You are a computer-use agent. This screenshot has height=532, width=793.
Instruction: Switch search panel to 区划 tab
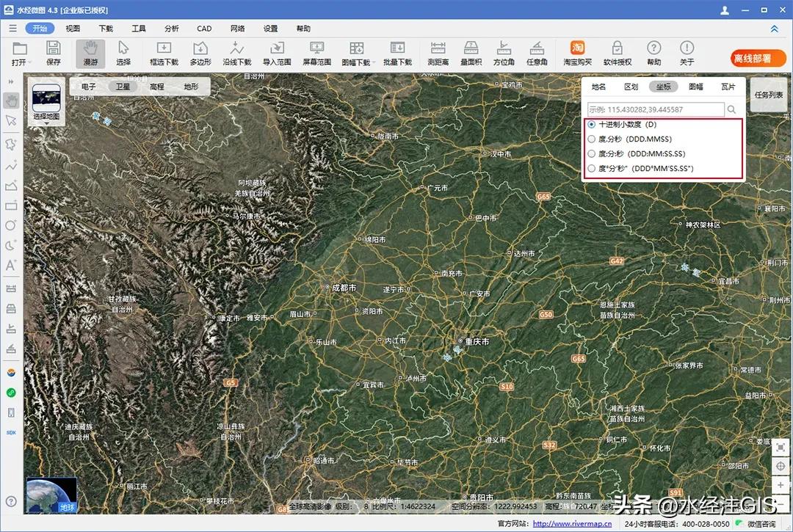(631, 87)
